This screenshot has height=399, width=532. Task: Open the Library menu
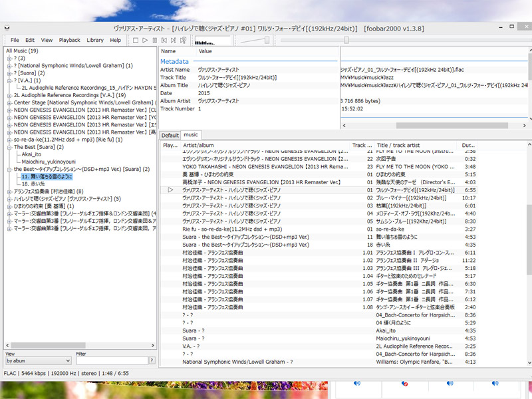click(95, 41)
